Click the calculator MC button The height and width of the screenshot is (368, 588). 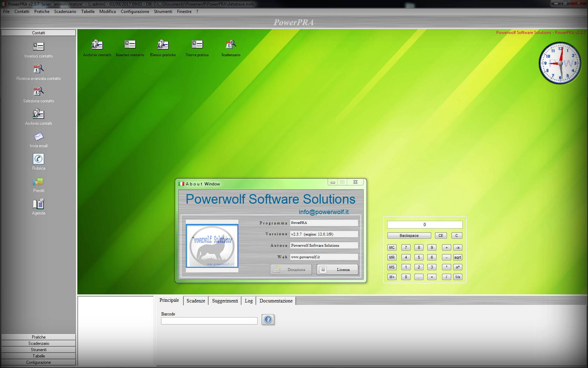[392, 247]
